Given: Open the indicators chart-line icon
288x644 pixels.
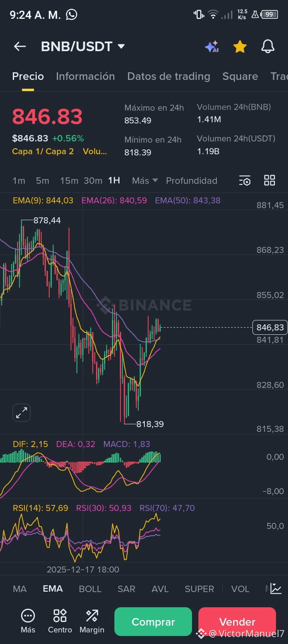Looking at the screenshot, I should point(276,588).
